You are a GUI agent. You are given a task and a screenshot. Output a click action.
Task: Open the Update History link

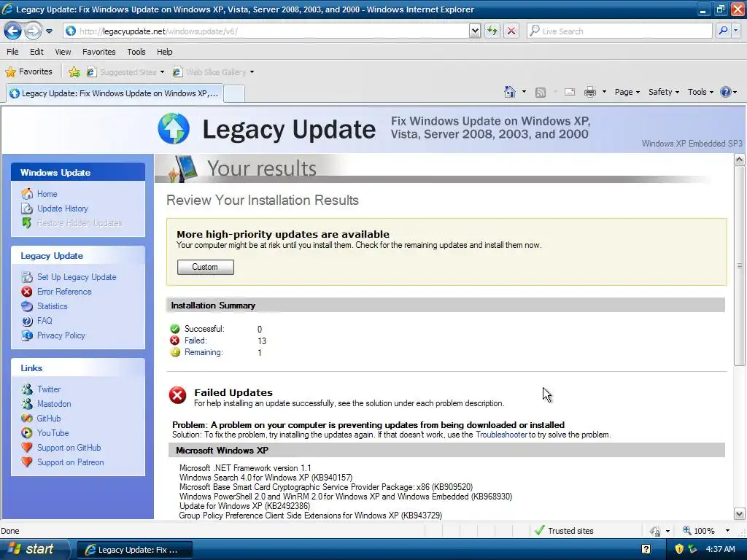coord(63,209)
